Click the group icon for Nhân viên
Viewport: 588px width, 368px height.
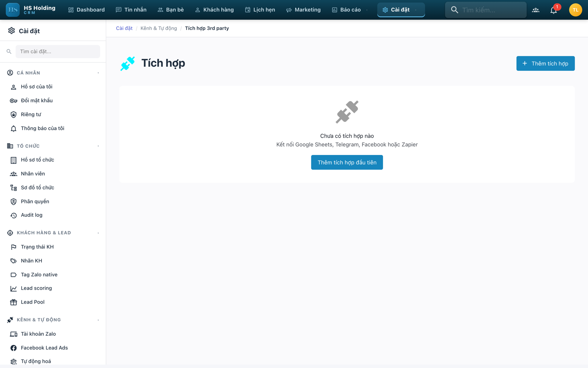point(14,174)
